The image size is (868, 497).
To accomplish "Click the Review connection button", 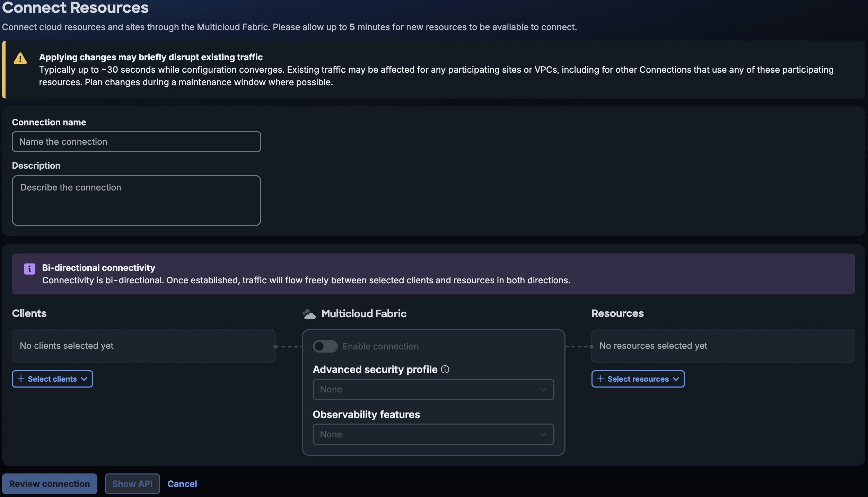I will pyautogui.click(x=50, y=483).
